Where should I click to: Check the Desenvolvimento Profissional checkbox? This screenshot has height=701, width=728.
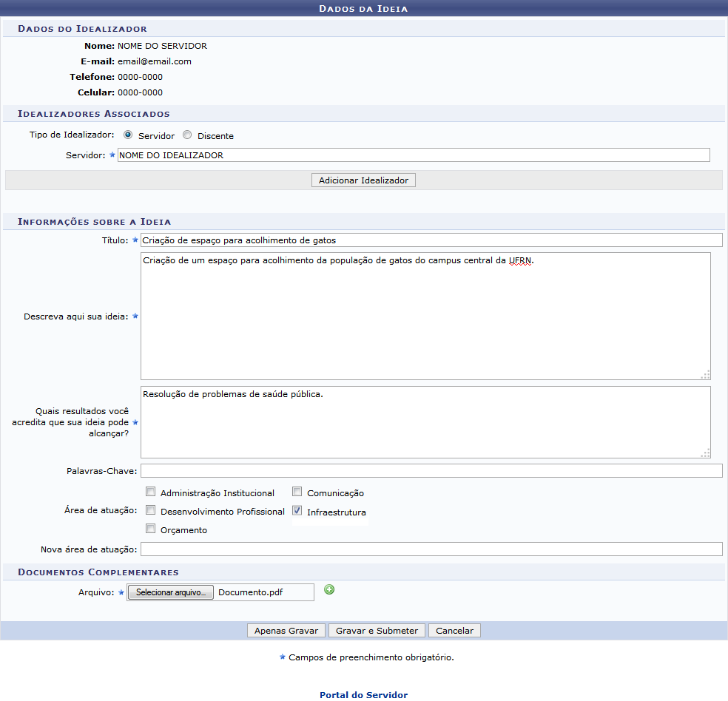tap(151, 510)
